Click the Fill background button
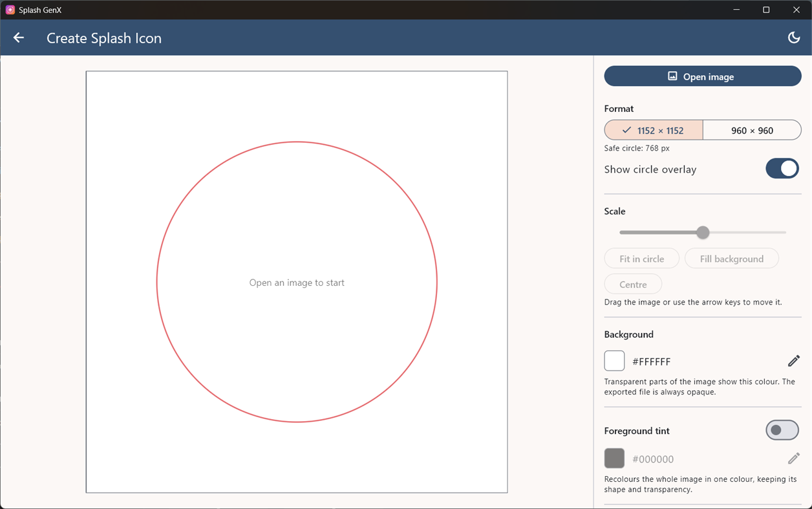 pos(732,259)
